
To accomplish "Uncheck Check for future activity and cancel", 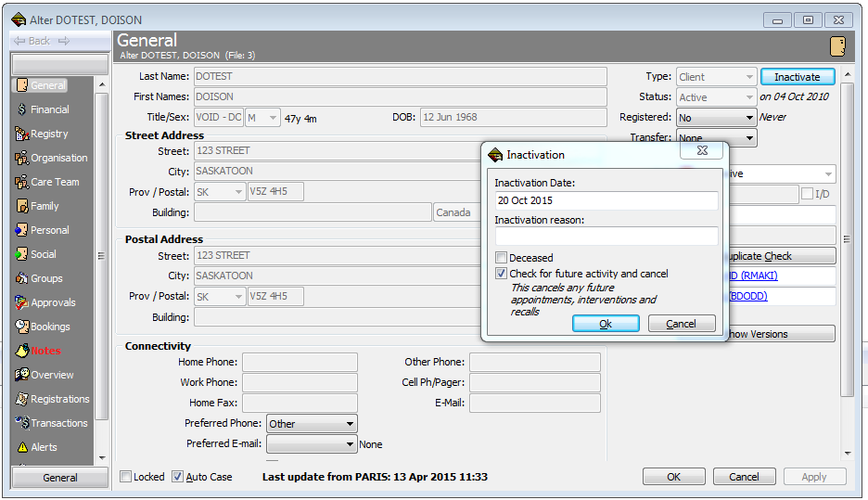I will (x=501, y=274).
